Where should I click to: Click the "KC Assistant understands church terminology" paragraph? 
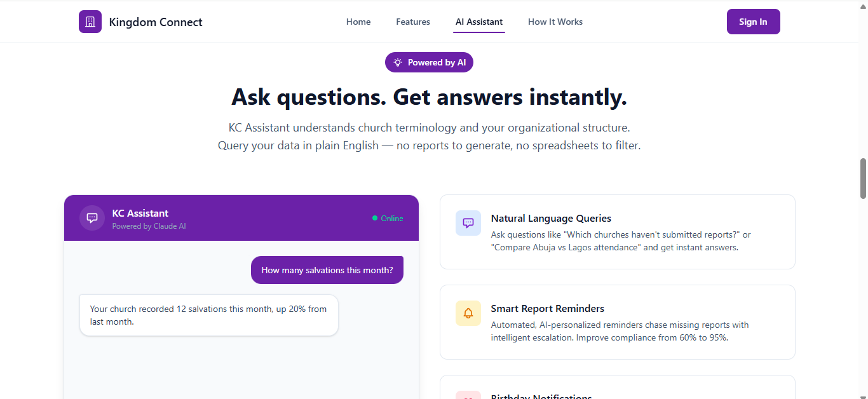coord(430,137)
